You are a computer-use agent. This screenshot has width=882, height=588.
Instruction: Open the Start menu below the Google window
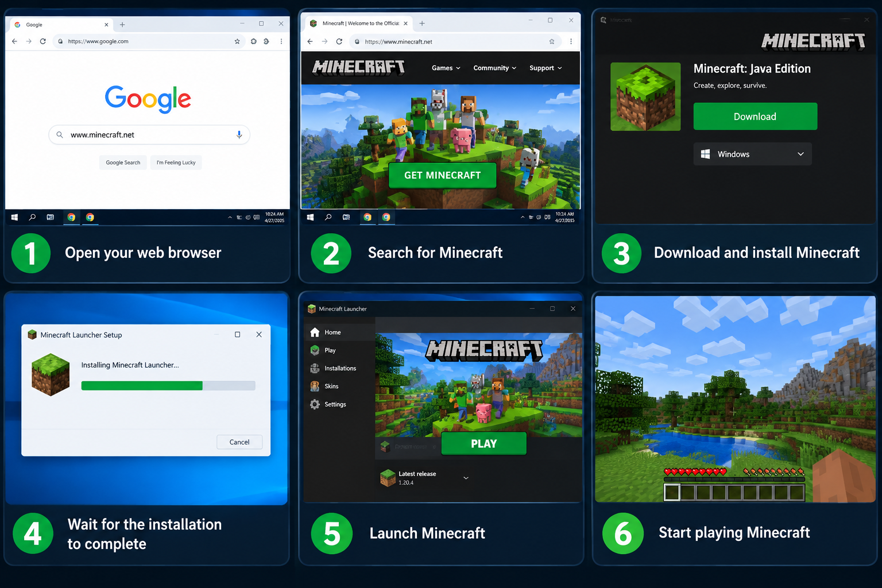tap(15, 217)
